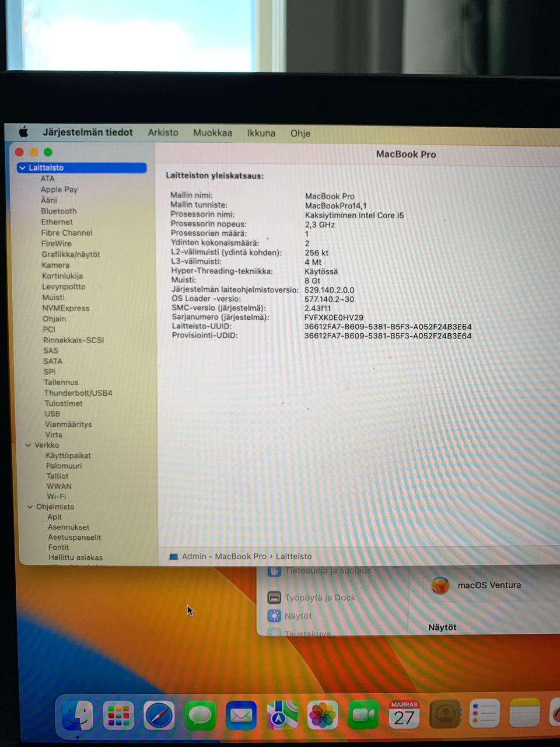Viewport: 560px width, 747px height.
Task: Select Ethernet in the sidebar
Action: point(57,222)
